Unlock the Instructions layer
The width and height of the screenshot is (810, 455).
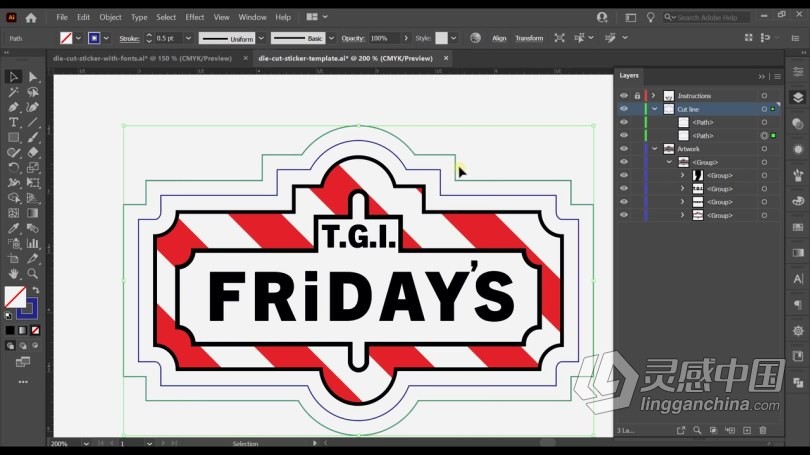[x=637, y=96]
